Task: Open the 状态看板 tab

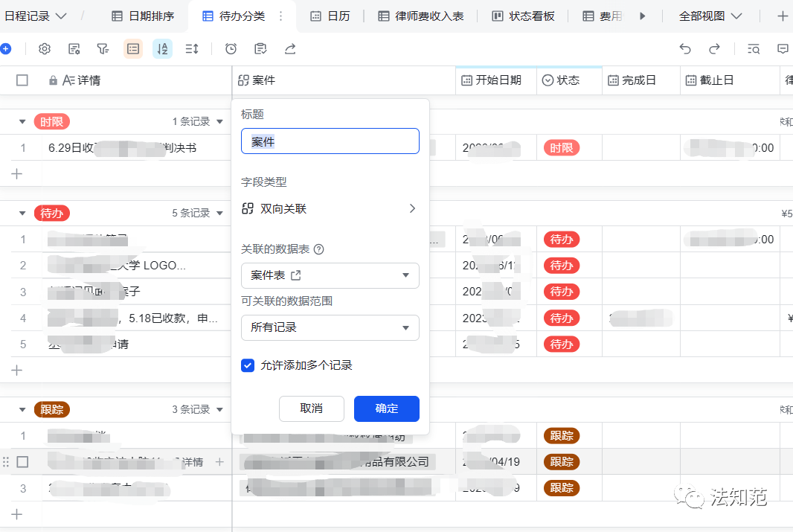Action: pos(530,15)
